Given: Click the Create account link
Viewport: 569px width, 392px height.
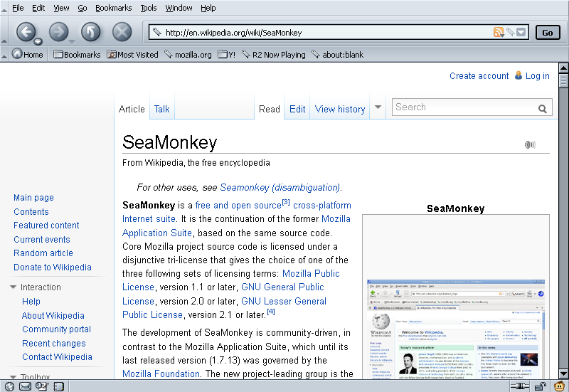Looking at the screenshot, I should click(479, 76).
